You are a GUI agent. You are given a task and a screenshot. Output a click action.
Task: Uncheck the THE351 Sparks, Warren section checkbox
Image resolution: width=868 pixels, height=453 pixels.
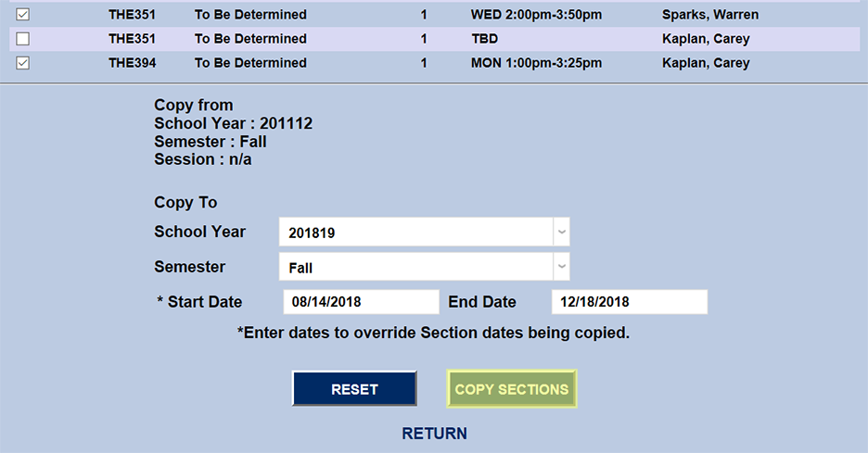23,15
